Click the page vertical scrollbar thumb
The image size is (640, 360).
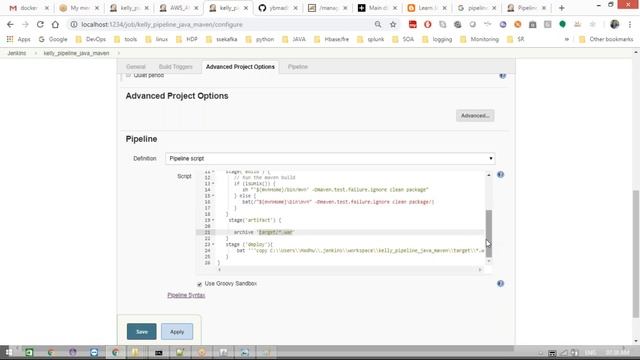636,253
